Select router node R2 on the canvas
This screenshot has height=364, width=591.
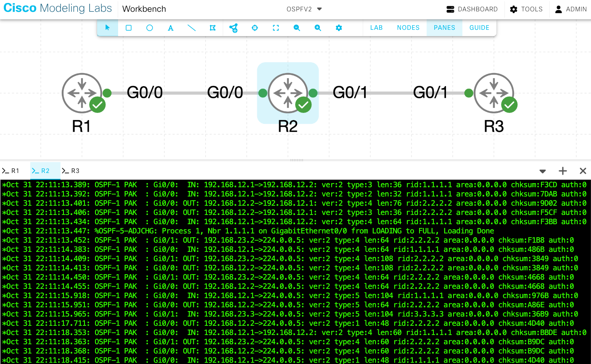point(288,93)
